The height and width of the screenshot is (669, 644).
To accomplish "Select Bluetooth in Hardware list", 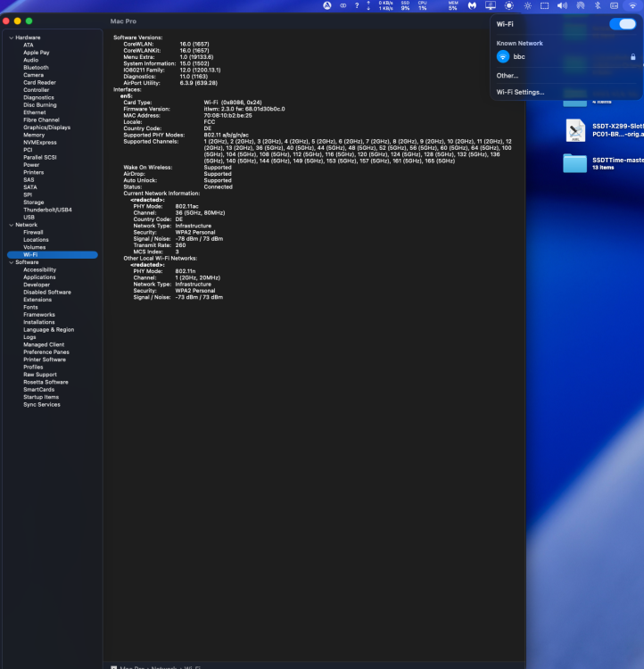I will pos(36,68).
